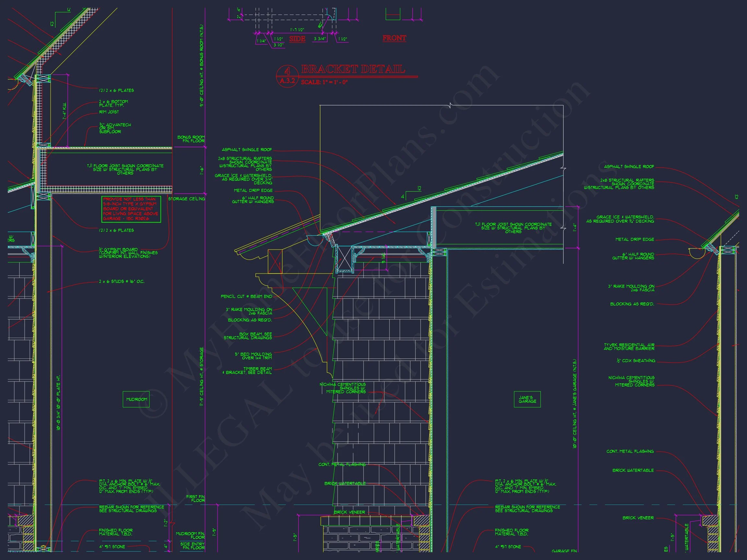Select the 5" BED MOULDING OVER 1x4 TRIM note

(x=253, y=356)
